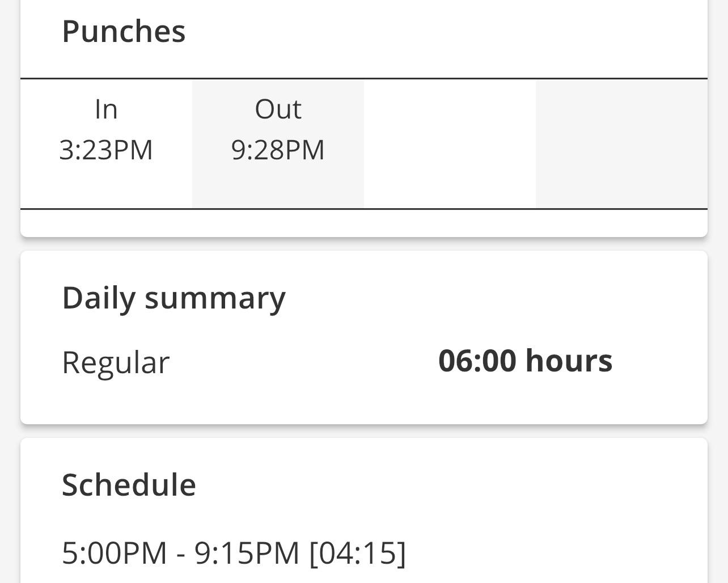Select the 9:28PM Out punch entry
728x583 pixels.
tap(278, 149)
